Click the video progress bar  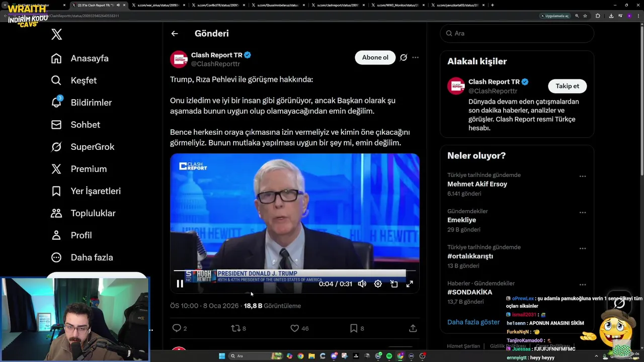294,271
